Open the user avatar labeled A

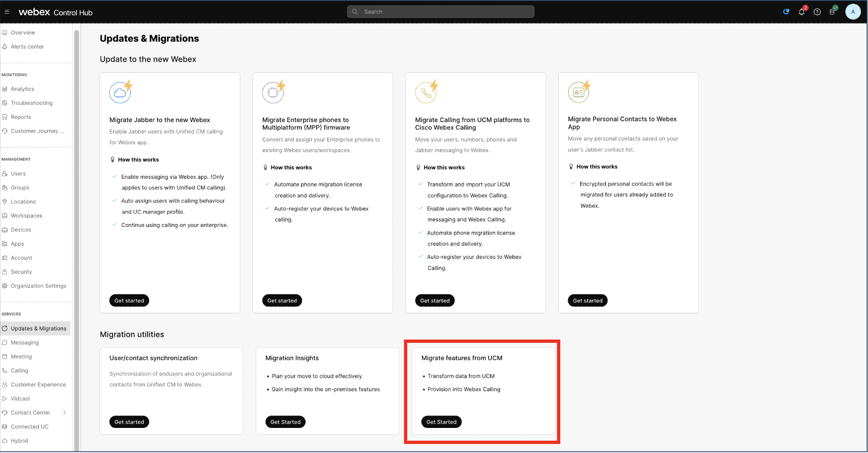853,12
